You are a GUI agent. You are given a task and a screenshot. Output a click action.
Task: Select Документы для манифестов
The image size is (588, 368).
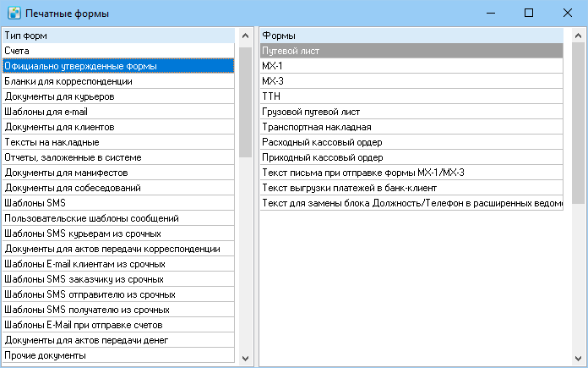click(x=118, y=173)
